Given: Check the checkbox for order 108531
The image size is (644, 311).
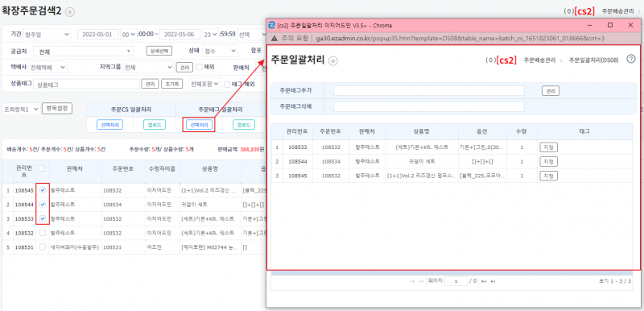Looking at the screenshot, I should 43,247.
